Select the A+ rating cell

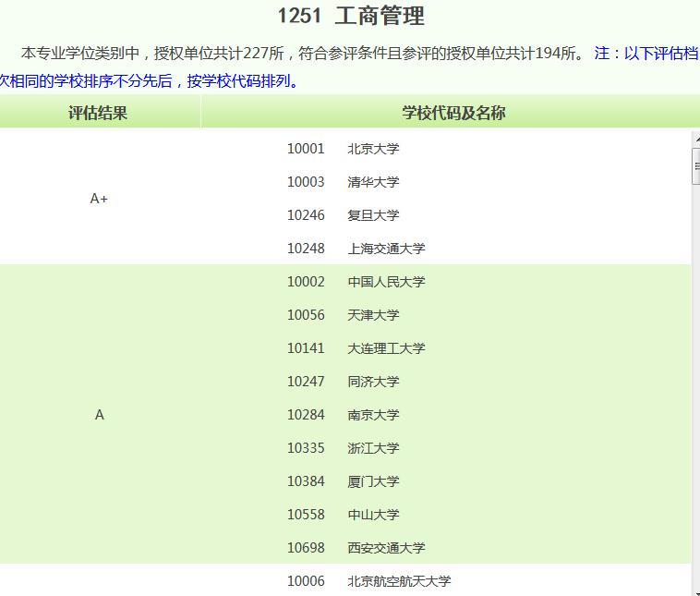(99, 199)
